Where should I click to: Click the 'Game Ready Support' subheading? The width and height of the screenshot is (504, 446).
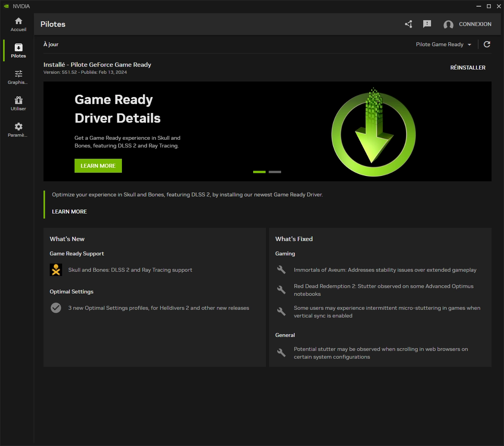(x=77, y=253)
